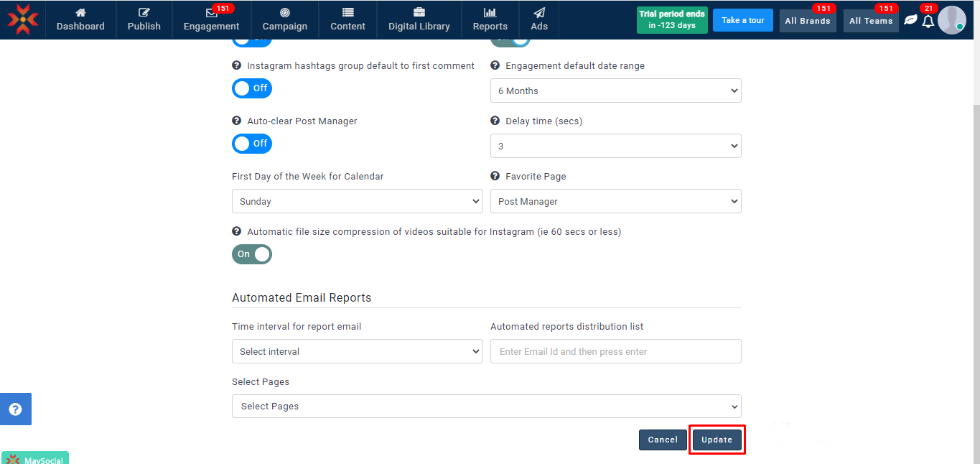Click the notification bell icon
980x464 pixels.
pyautogui.click(x=928, y=22)
